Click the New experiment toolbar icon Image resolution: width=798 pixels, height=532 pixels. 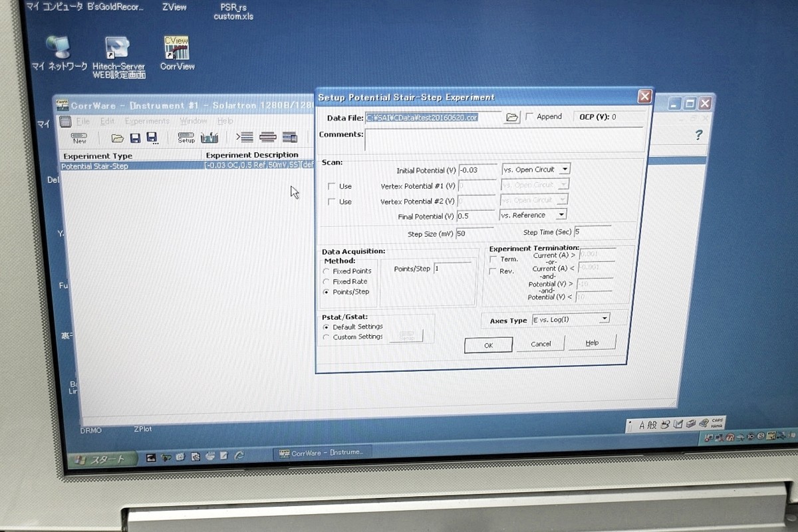[x=79, y=138]
